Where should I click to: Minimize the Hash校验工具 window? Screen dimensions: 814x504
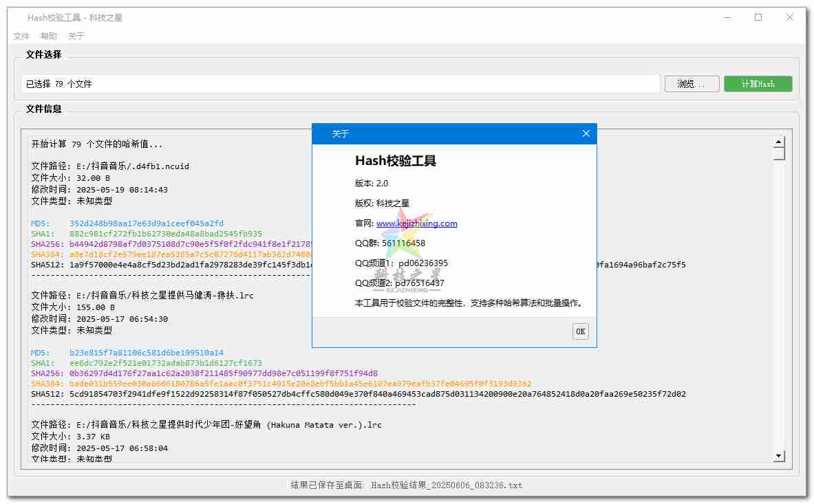(727, 18)
